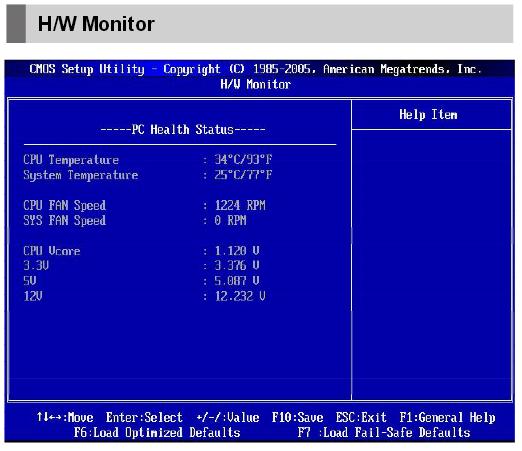Click the 34°C/93°F temperature value
This screenshot has width=522, height=451.
coord(243,159)
